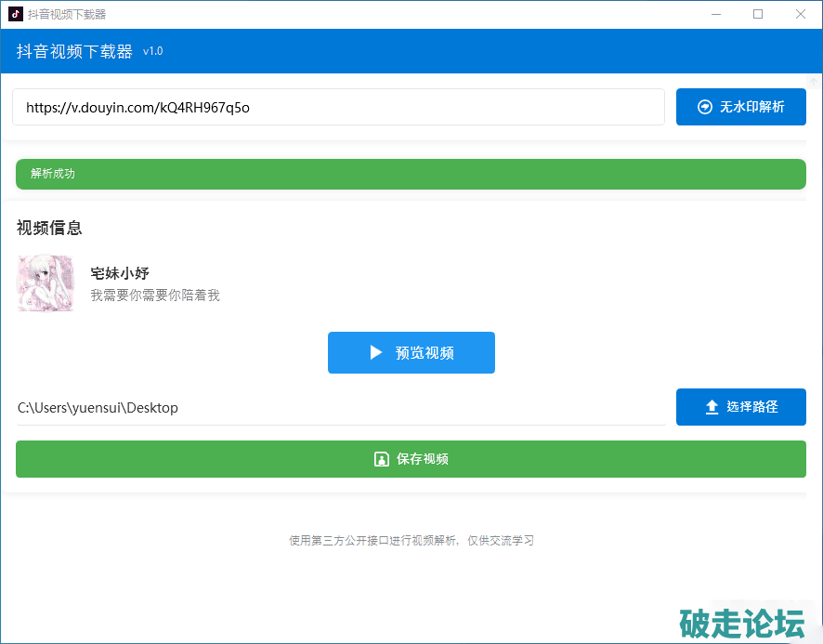Click the green 解析成功 status bar
Screen dimensions: 823x644
(411, 174)
